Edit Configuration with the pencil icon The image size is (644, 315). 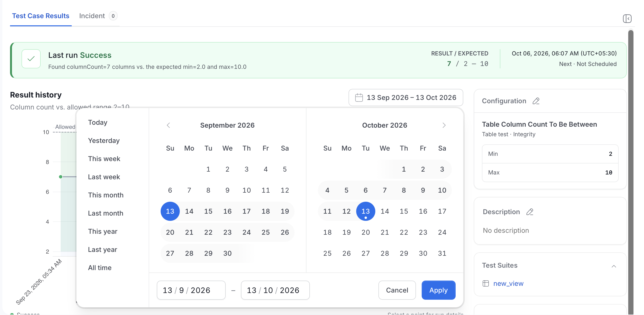(536, 101)
